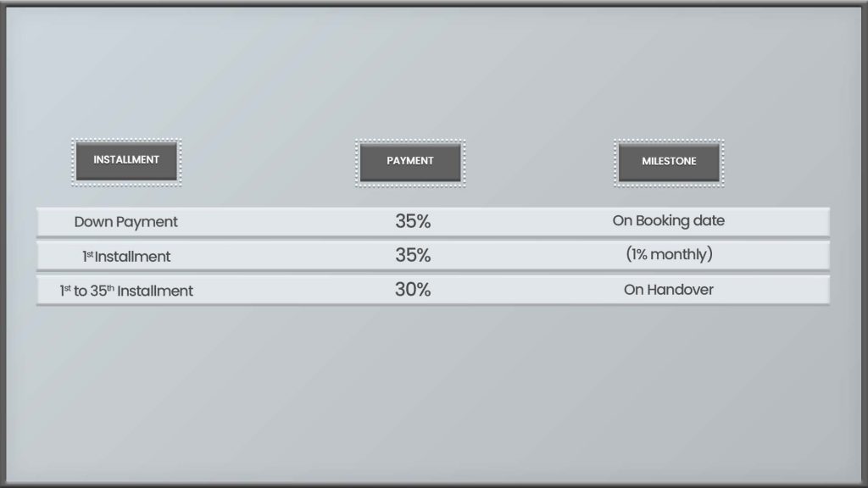Select the 1st Installment row label
The height and width of the screenshot is (488, 868).
[126, 256]
